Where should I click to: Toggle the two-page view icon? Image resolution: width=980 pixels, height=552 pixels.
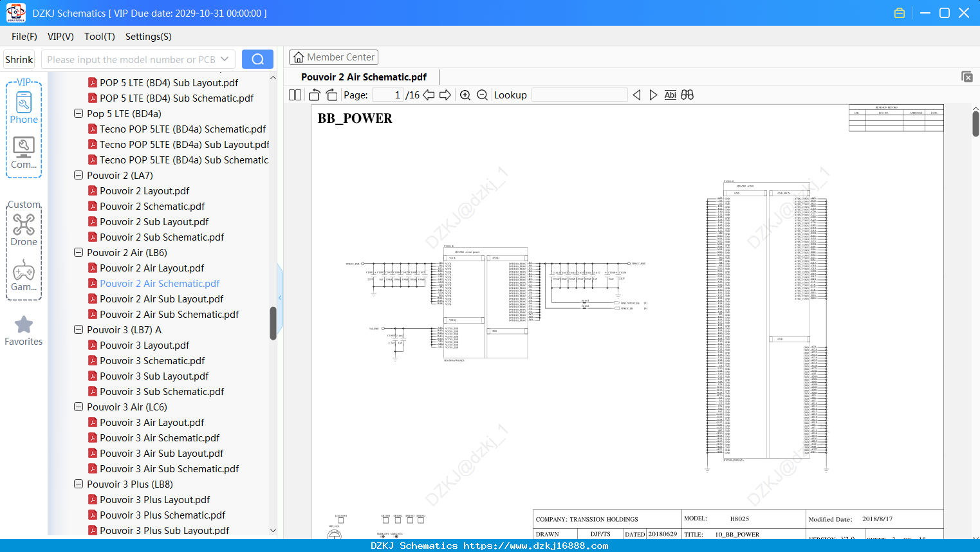[295, 95]
